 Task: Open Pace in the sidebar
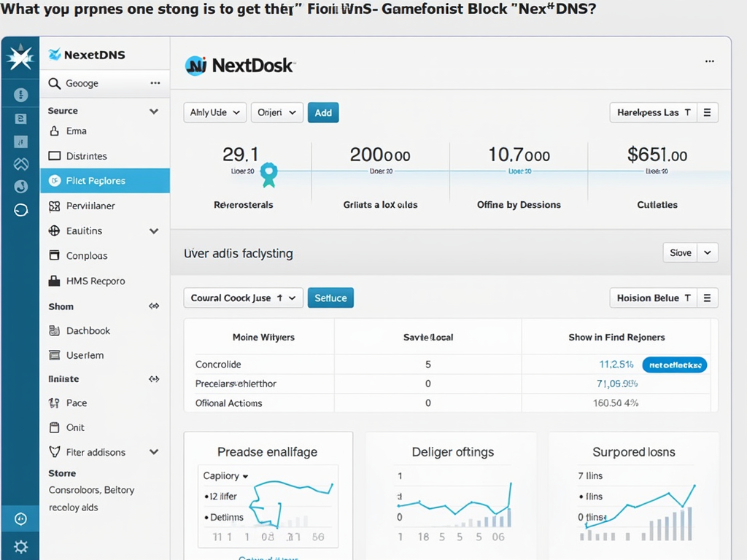click(x=105, y=402)
